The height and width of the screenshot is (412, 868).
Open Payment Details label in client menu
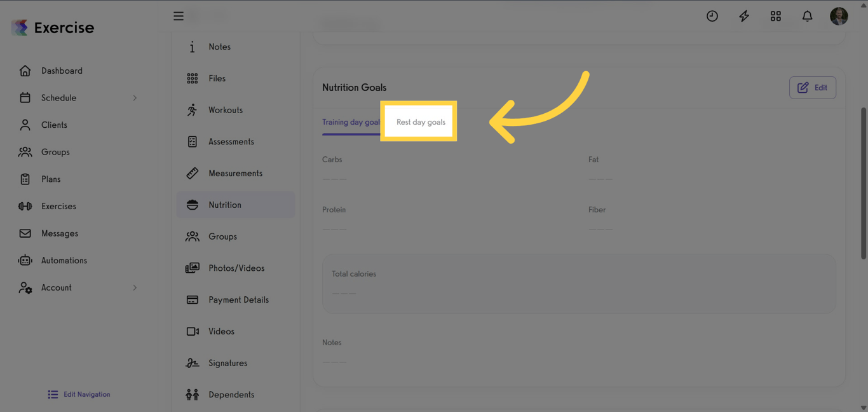[238, 299]
